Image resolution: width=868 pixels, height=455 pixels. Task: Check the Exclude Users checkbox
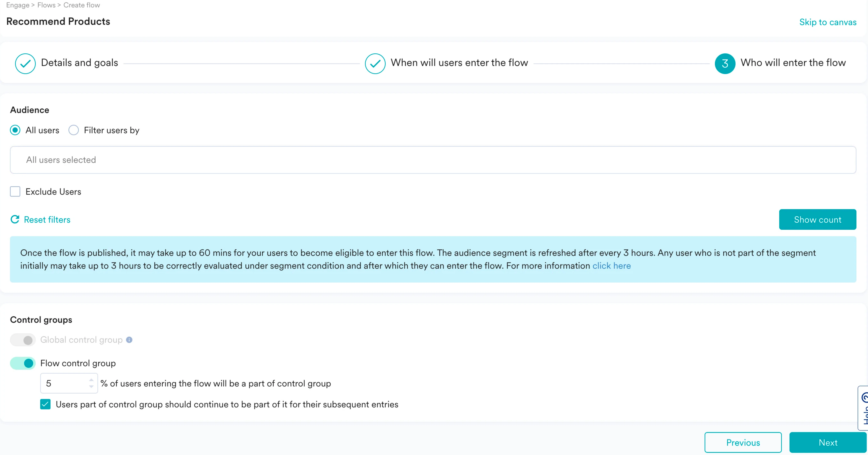[x=15, y=191]
